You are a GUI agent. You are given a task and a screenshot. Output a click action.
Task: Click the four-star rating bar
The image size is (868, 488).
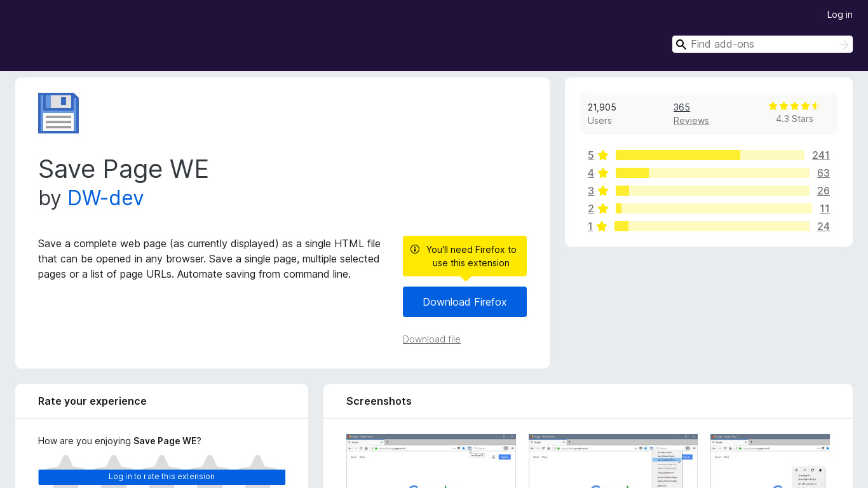pos(712,173)
